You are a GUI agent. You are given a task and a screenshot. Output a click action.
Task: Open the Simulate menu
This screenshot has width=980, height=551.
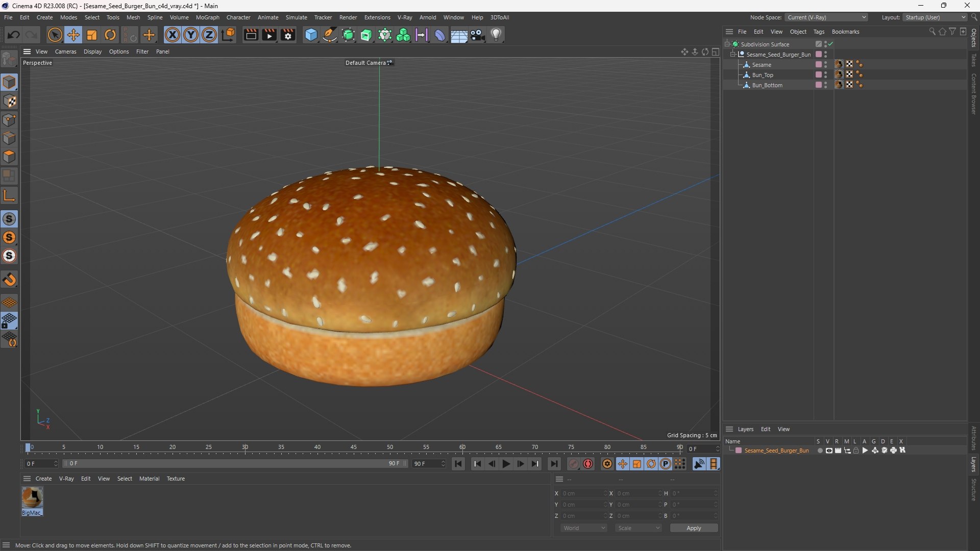[296, 17]
